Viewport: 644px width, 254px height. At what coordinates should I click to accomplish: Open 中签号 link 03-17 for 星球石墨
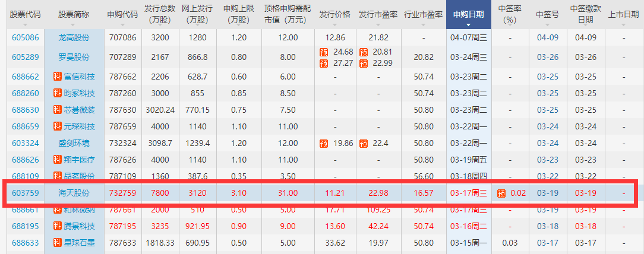tap(548, 243)
